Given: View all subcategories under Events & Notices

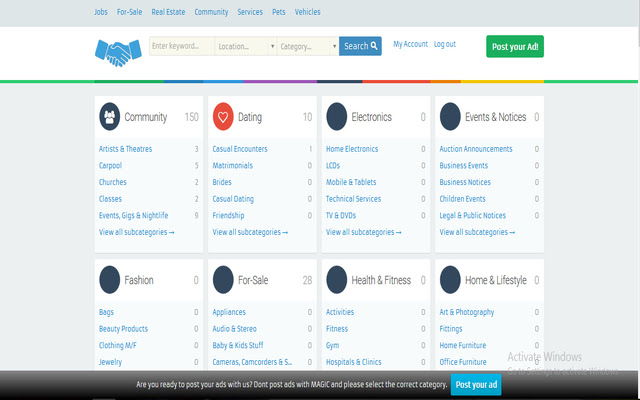Looking at the screenshot, I should pos(477,232).
